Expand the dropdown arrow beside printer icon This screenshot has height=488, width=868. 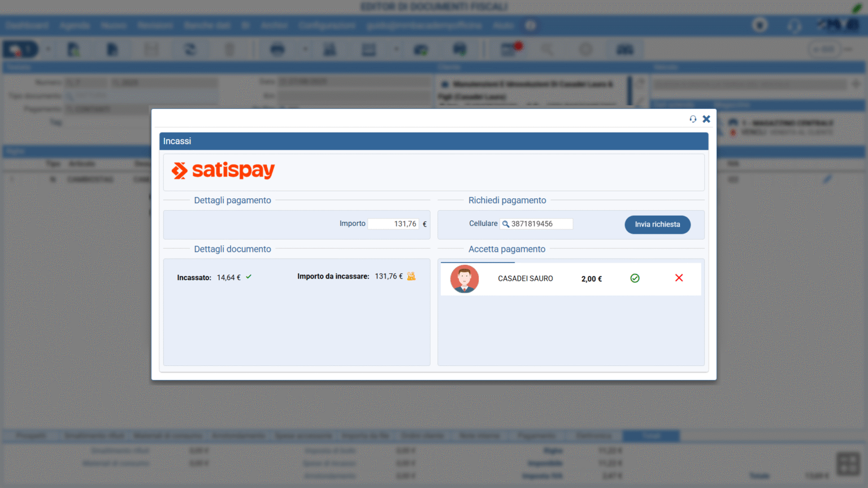click(x=305, y=50)
